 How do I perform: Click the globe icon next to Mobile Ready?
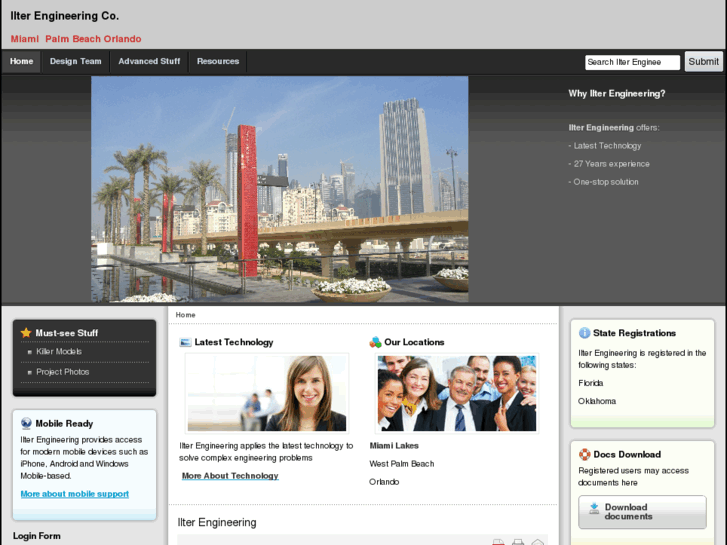coord(26,423)
